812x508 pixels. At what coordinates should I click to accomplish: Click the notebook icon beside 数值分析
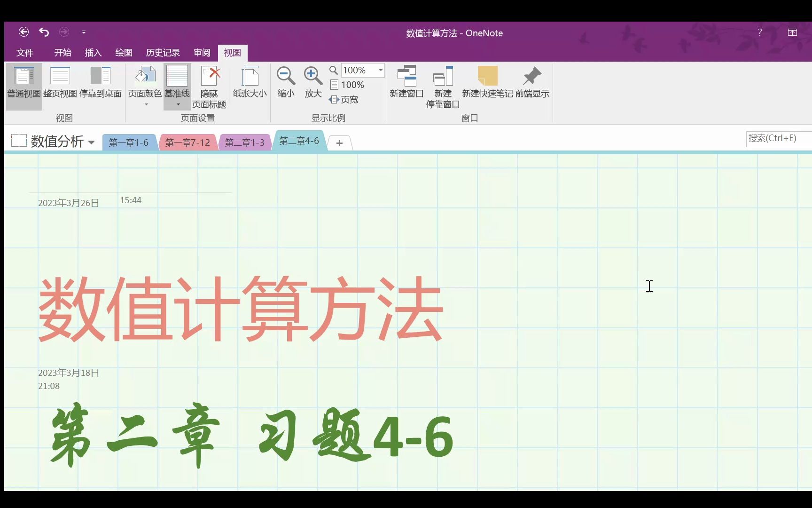coord(19,141)
